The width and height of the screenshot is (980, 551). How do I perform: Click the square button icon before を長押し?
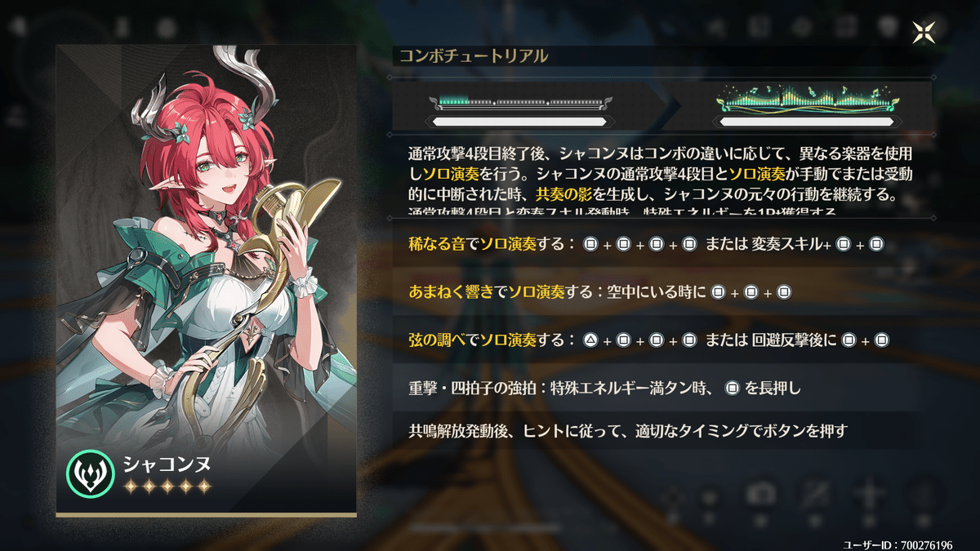(731, 388)
